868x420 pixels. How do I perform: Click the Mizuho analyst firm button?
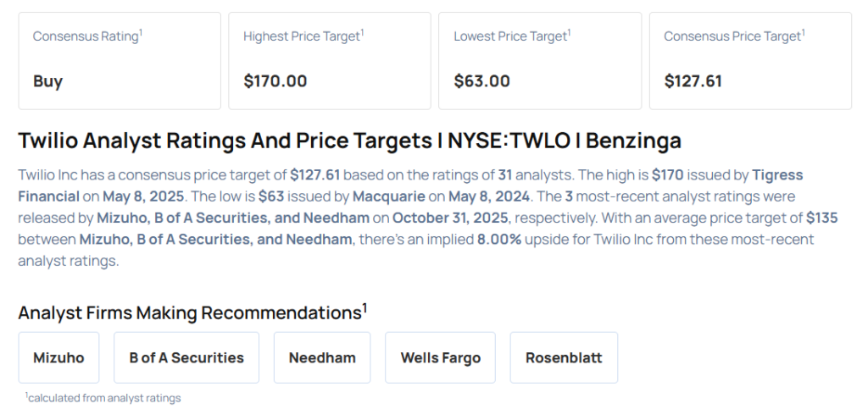tap(58, 357)
